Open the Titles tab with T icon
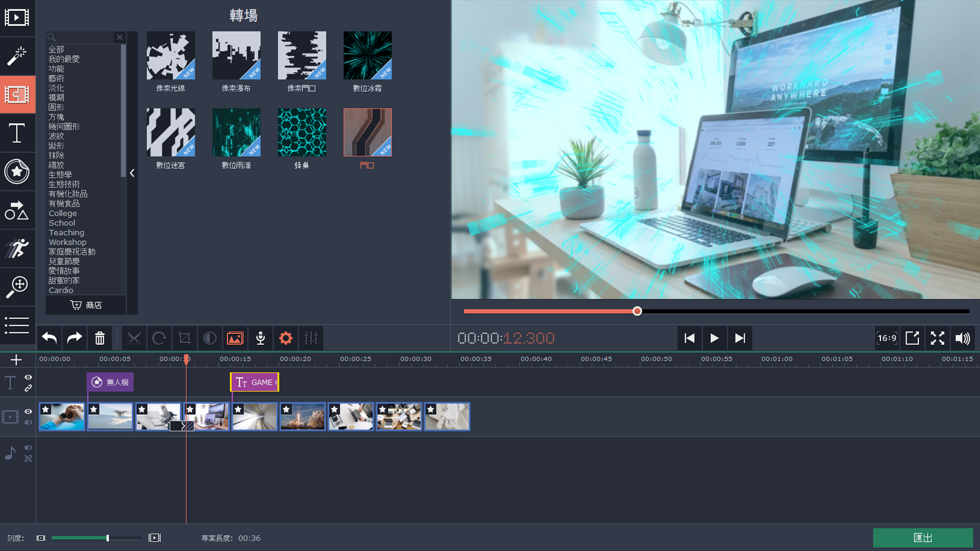This screenshot has height=551, width=980. [17, 133]
